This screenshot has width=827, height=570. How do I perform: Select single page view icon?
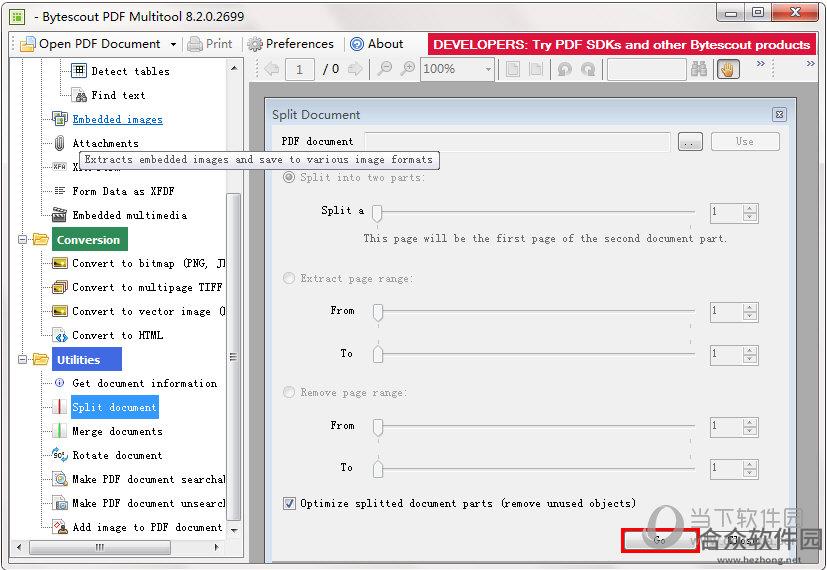click(513, 69)
